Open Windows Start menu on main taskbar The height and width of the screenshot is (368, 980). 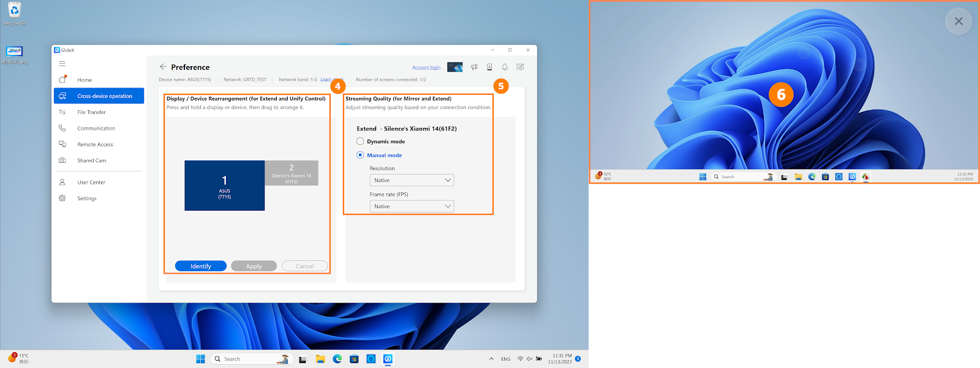coord(200,359)
